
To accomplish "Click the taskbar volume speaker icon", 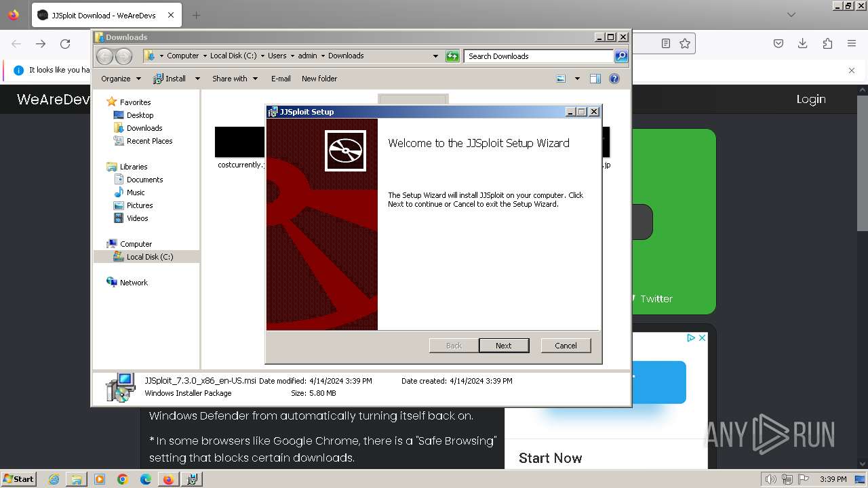I will click(771, 479).
